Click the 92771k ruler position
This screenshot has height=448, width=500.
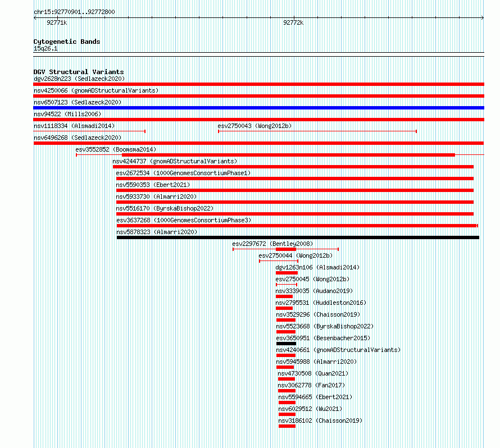tap(57, 22)
